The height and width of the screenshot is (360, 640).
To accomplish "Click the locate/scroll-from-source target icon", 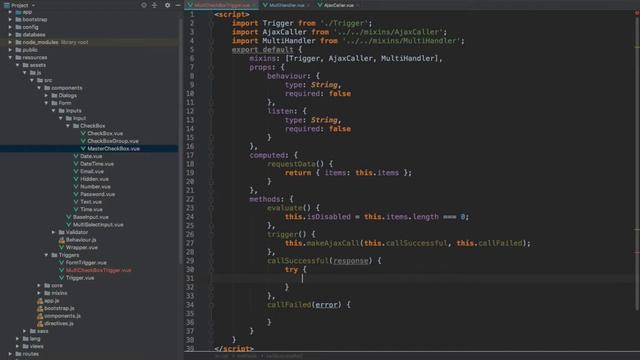I will click(x=144, y=5).
